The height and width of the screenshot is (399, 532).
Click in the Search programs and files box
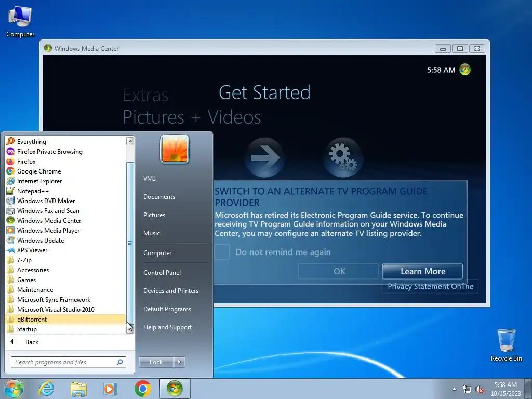[x=68, y=362]
